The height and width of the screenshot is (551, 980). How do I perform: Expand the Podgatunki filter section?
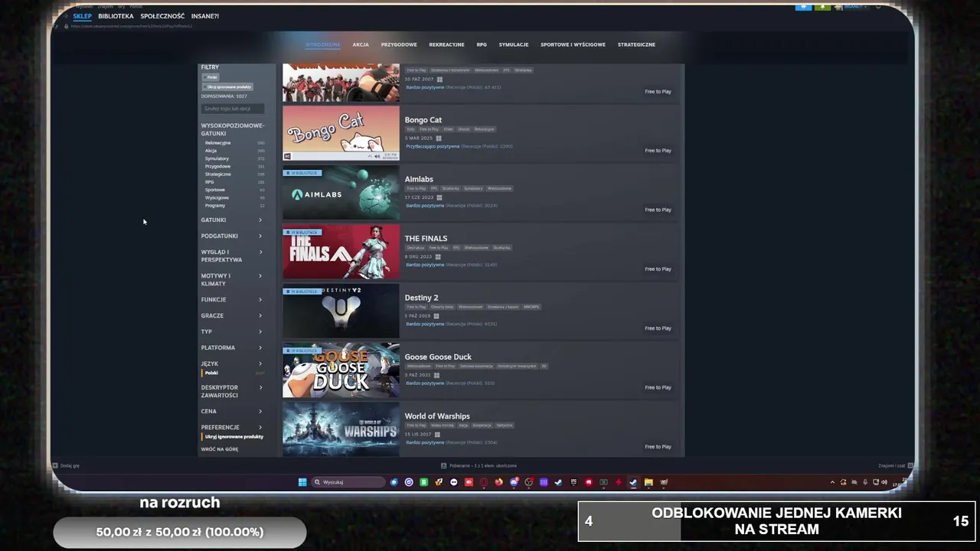pyautogui.click(x=232, y=236)
